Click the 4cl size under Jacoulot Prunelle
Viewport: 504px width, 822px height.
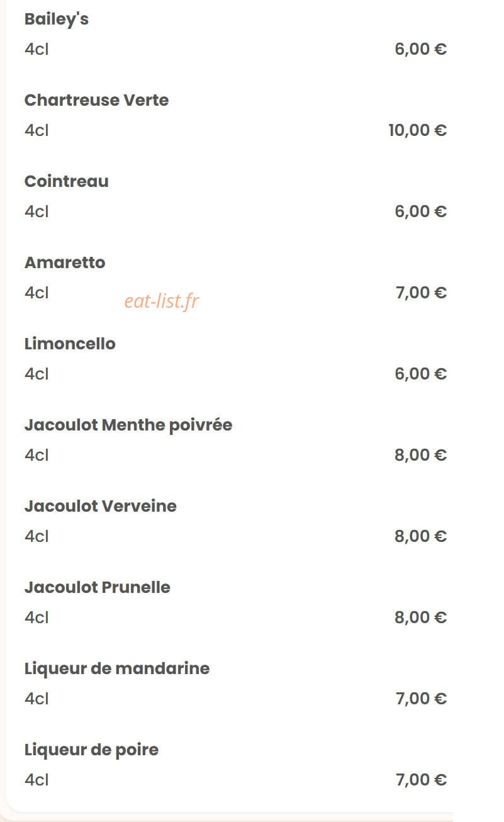pos(36,617)
